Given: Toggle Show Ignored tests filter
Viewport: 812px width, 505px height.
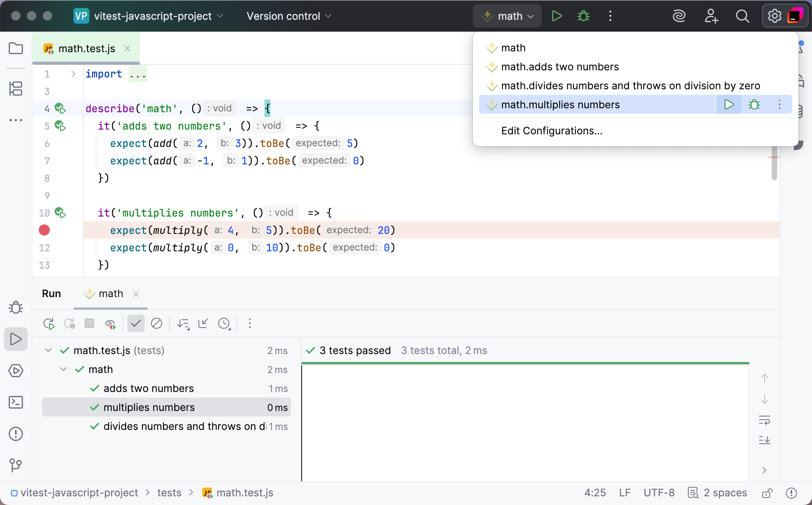Looking at the screenshot, I should (x=157, y=324).
